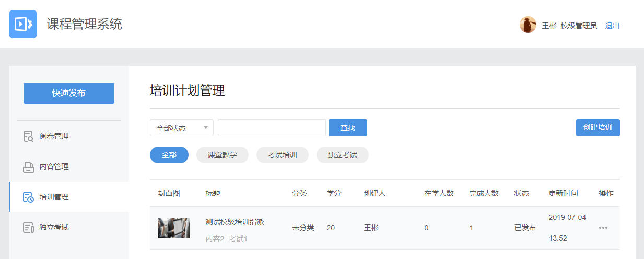Filter by 独立考试 category pill
The height and width of the screenshot is (259, 644).
point(342,155)
